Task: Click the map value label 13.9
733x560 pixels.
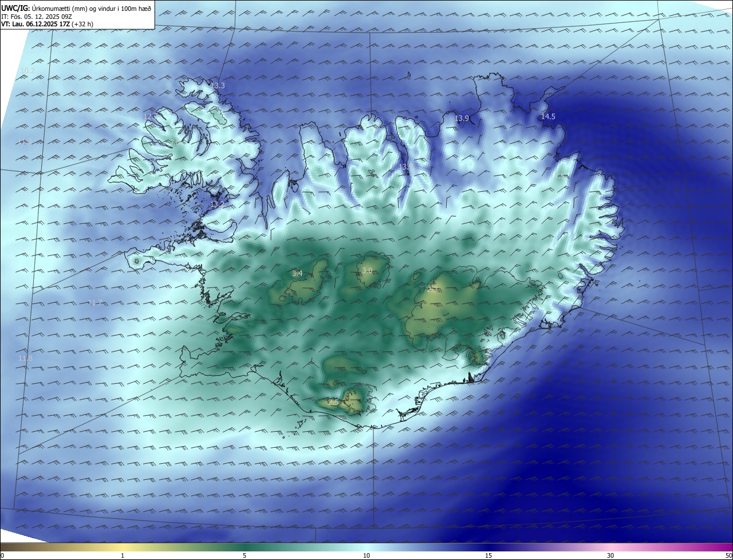Action: (462, 118)
